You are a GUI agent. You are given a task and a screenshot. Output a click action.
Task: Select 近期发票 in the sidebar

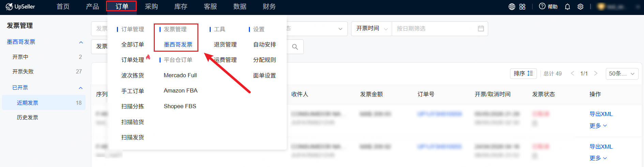[44, 103]
